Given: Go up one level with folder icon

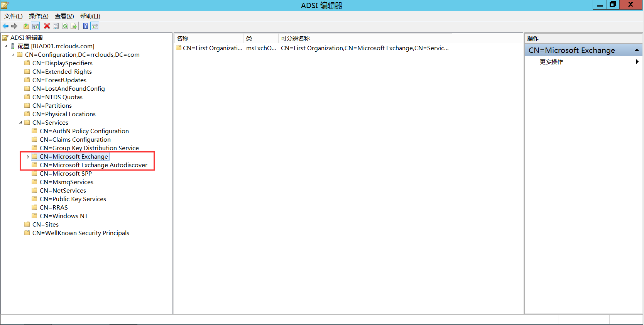Looking at the screenshot, I should click(x=26, y=26).
